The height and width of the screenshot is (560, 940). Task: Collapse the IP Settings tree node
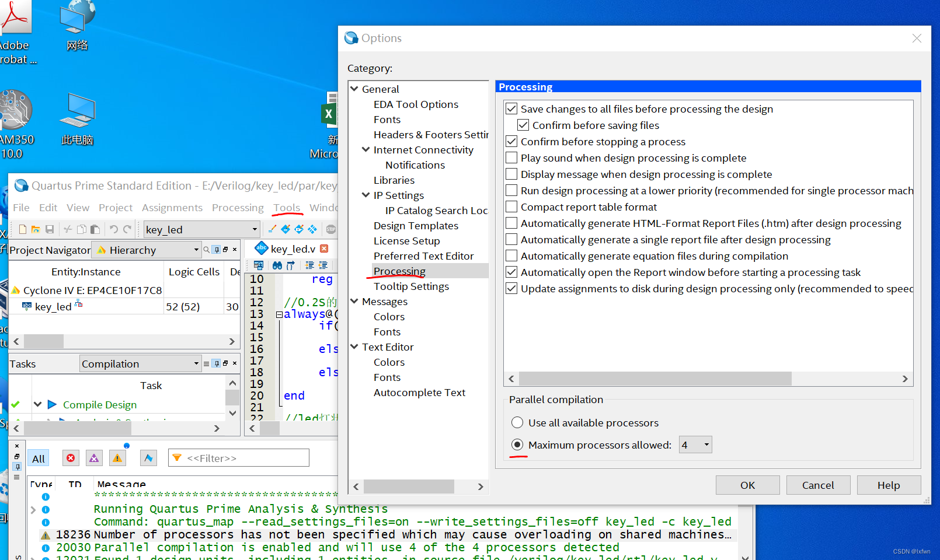coord(366,195)
